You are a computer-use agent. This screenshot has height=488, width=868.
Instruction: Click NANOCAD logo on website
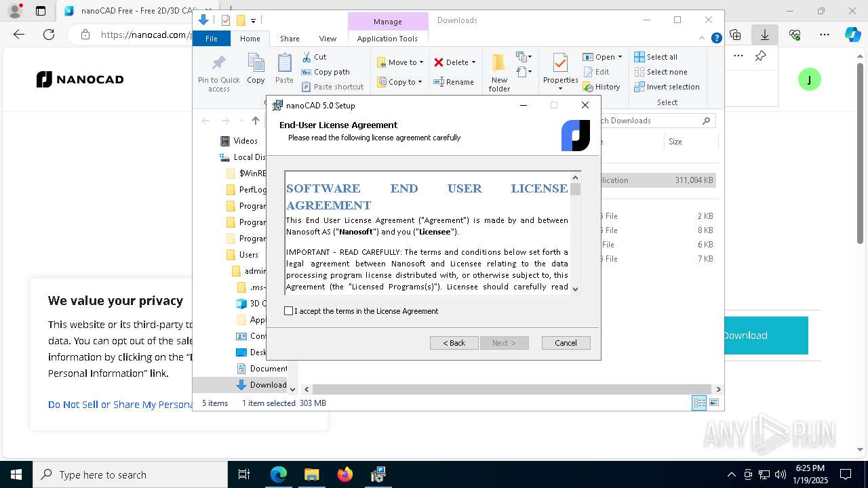80,79
